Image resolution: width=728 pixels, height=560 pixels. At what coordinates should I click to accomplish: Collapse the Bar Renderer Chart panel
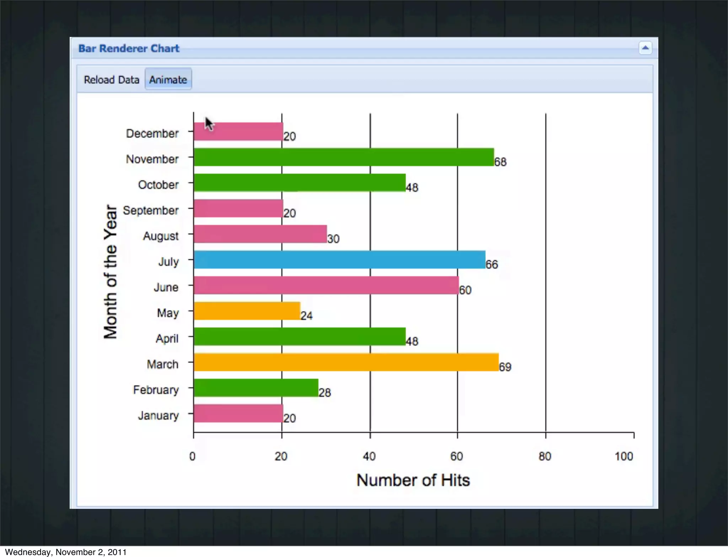(x=645, y=48)
